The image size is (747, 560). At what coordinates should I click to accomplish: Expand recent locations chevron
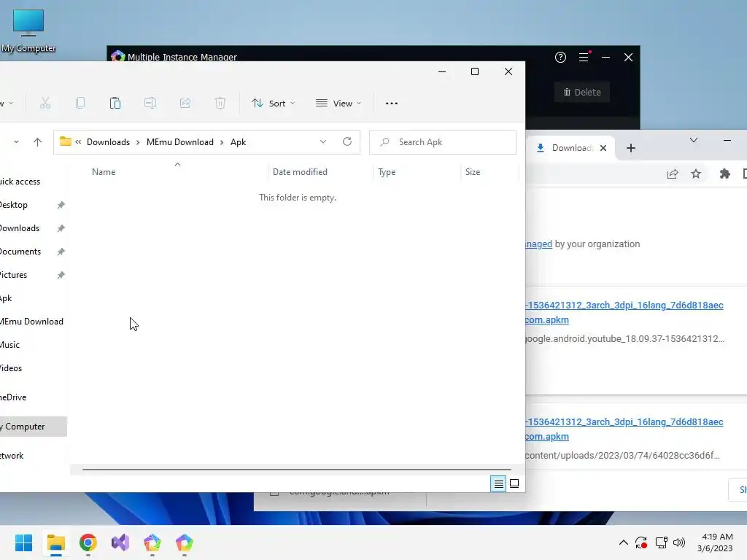click(16, 142)
